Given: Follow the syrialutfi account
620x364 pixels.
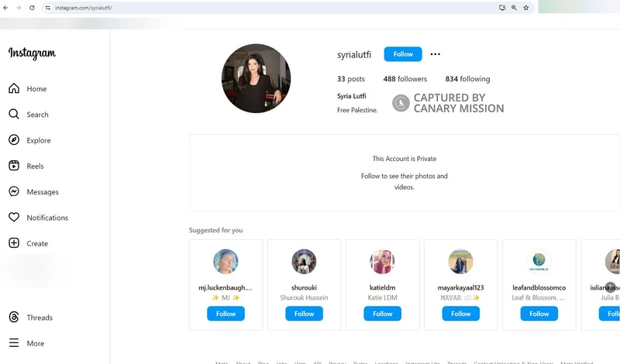Looking at the screenshot, I should pyautogui.click(x=403, y=54).
